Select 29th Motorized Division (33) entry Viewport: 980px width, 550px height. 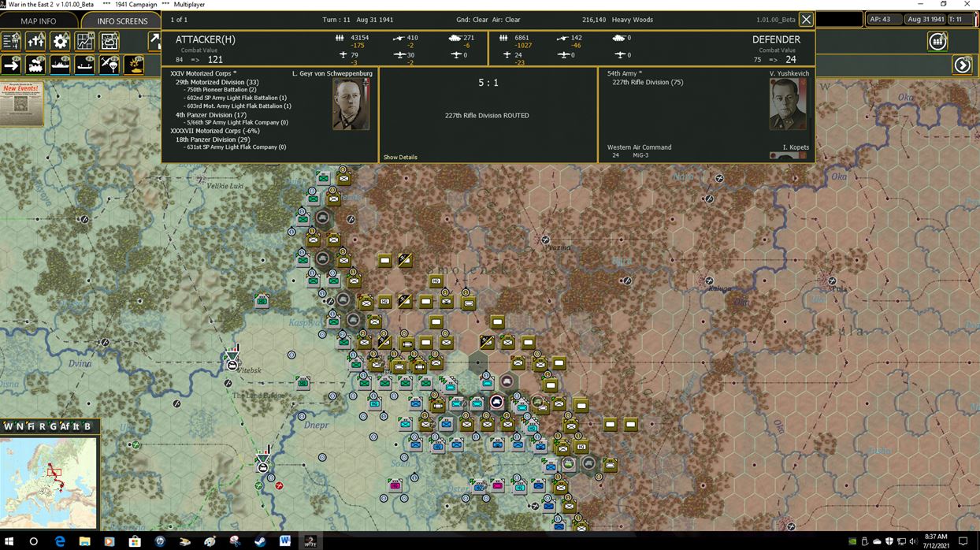coord(217,82)
